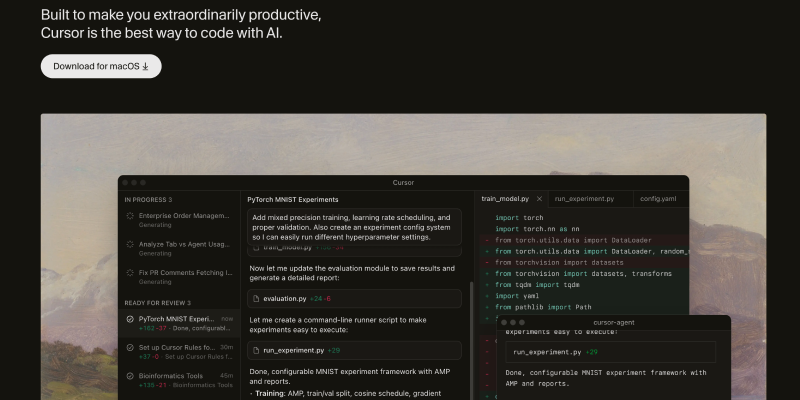Click the spinner icon beside Enterprise Order Management
800x400 pixels.
click(130, 216)
